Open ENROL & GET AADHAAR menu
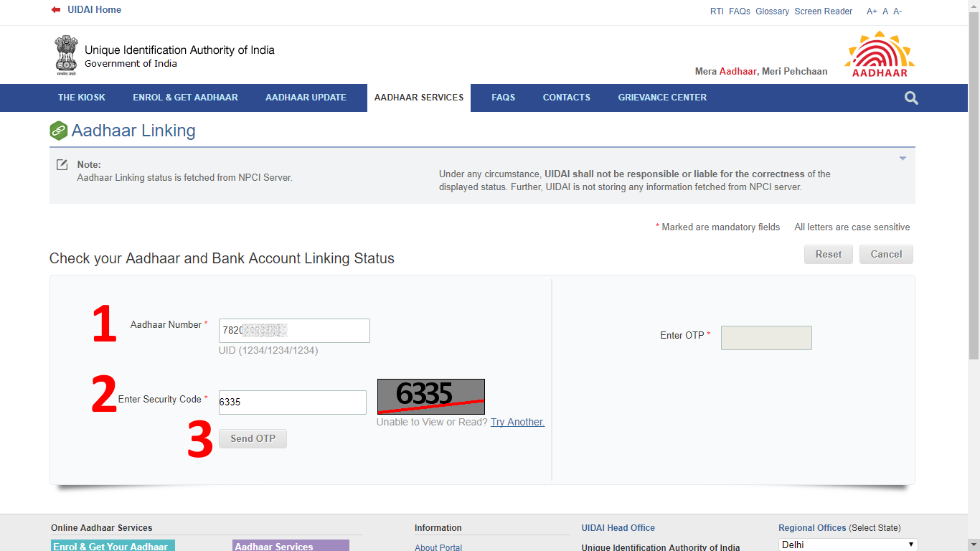Image resolution: width=980 pixels, height=551 pixels. [185, 98]
